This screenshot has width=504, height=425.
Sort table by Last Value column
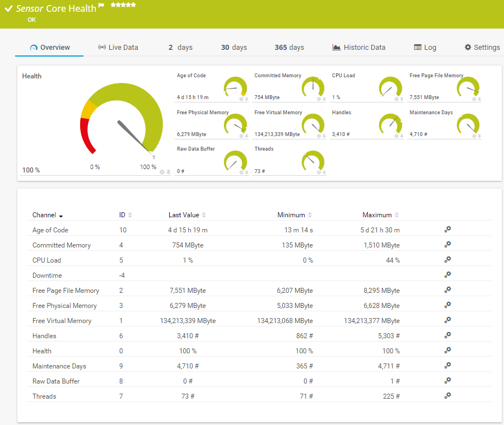187,215
